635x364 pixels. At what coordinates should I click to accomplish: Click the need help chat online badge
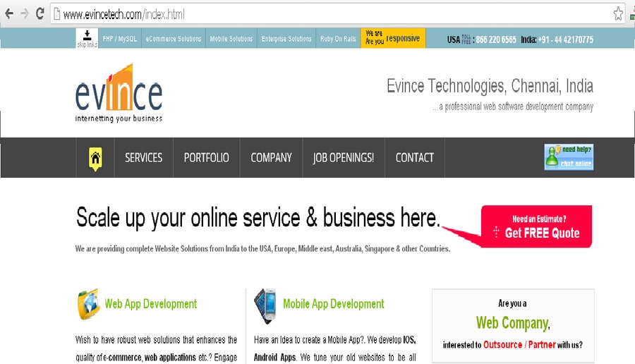(x=569, y=157)
